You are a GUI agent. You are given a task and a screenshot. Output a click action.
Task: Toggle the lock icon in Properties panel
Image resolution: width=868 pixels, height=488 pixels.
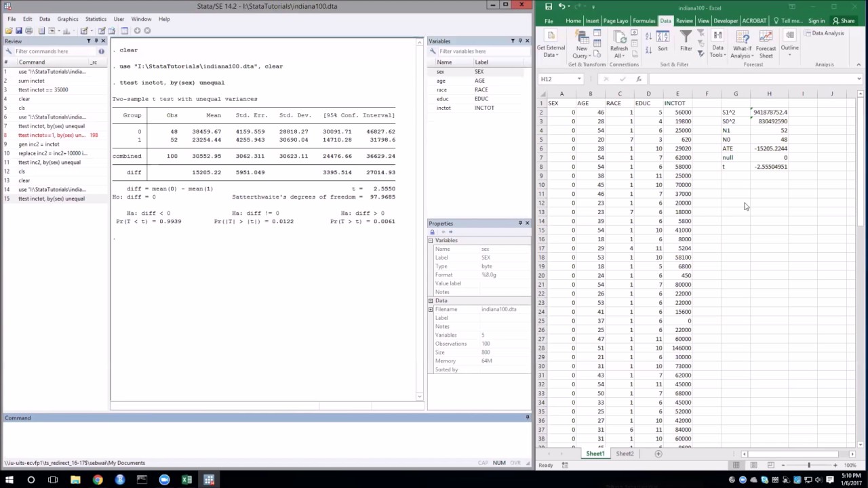(x=433, y=232)
